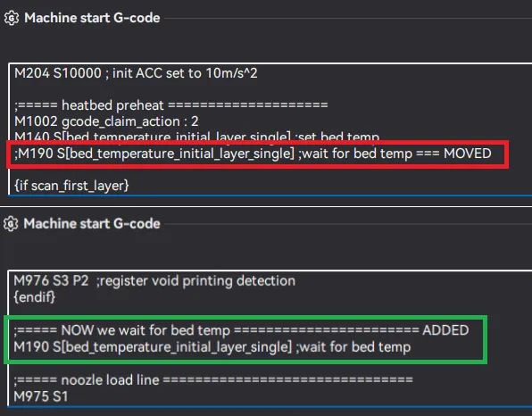Click the noozle load line comment

pos(213,379)
